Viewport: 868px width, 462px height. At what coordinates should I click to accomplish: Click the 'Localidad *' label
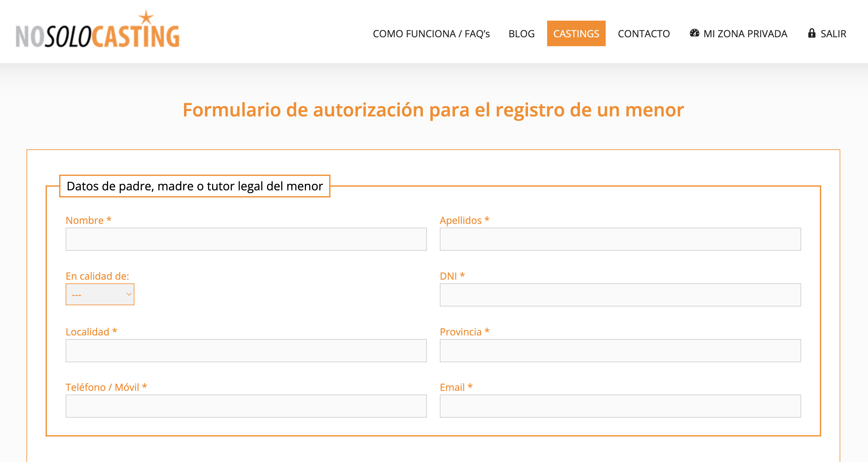pos(91,332)
